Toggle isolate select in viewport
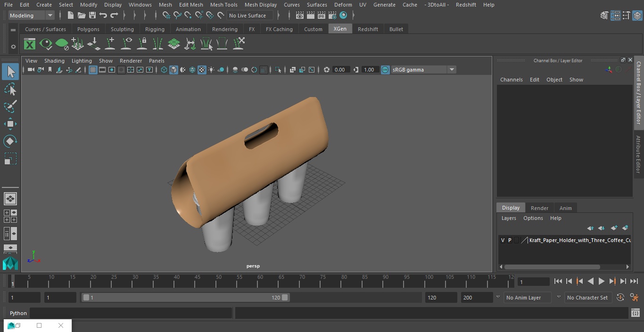The height and width of the screenshot is (332, 644). [278, 70]
